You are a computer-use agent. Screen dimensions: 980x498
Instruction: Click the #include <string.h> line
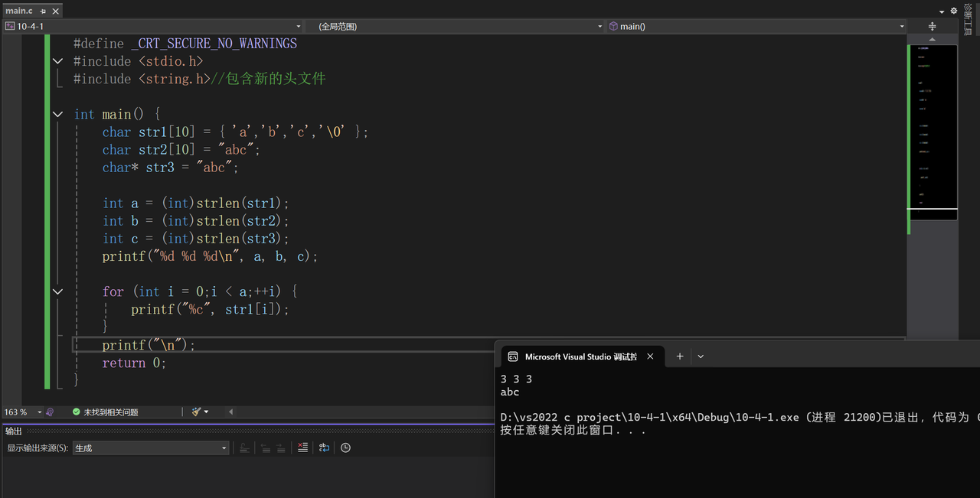coord(142,79)
